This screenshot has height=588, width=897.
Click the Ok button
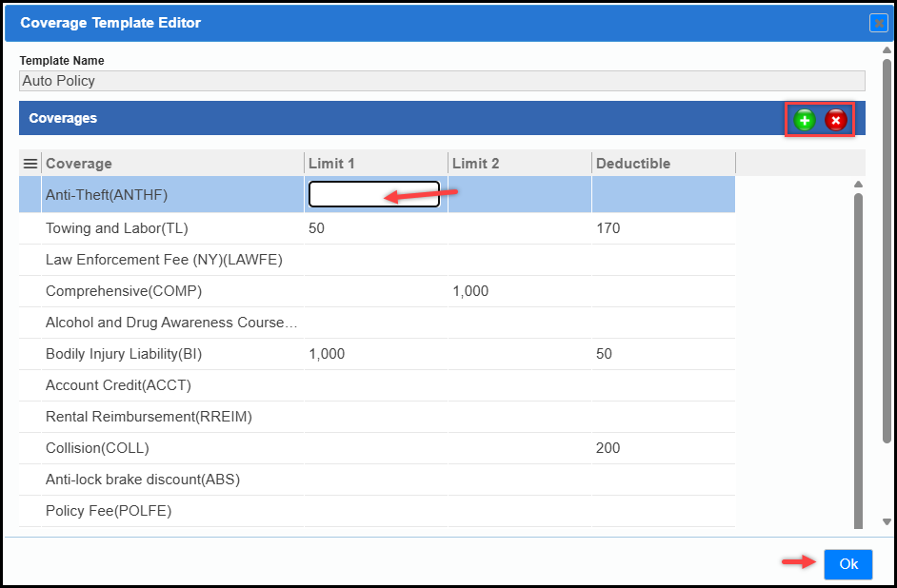click(847, 564)
